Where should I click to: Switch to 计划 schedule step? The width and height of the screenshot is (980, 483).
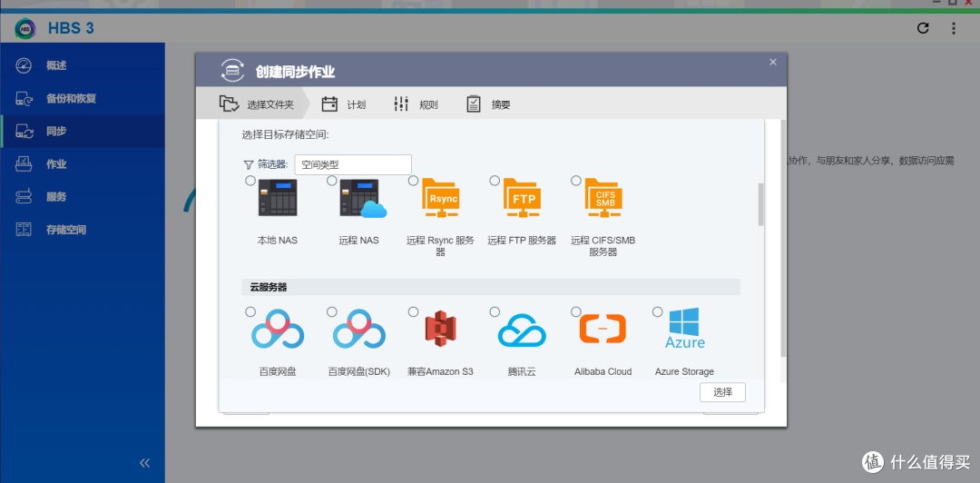coord(345,104)
